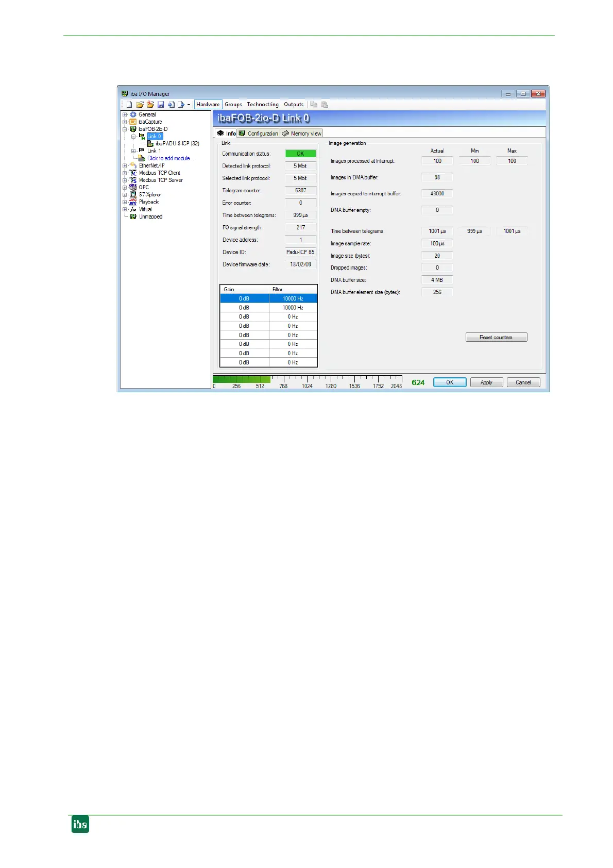Click the Unmapped board icon
Image resolution: width=613 pixels, height=868 pixels.
pyautogui.click(x=133, y=216)
